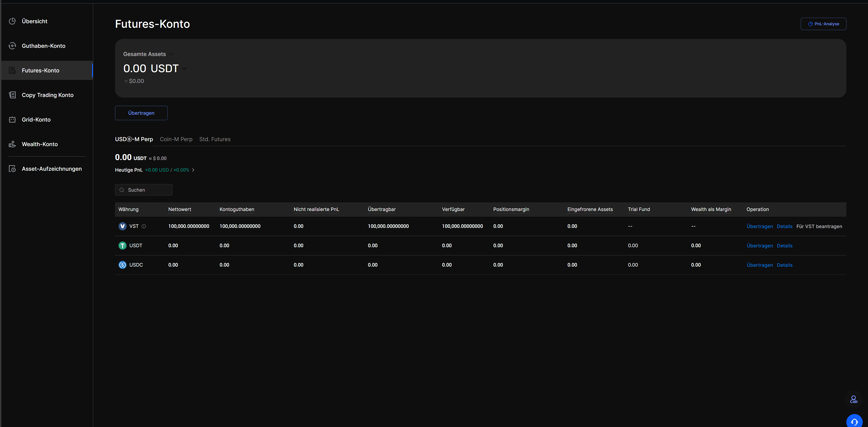Click the user link icon above support
Screen dimensions: 868x427
(853, 399)
